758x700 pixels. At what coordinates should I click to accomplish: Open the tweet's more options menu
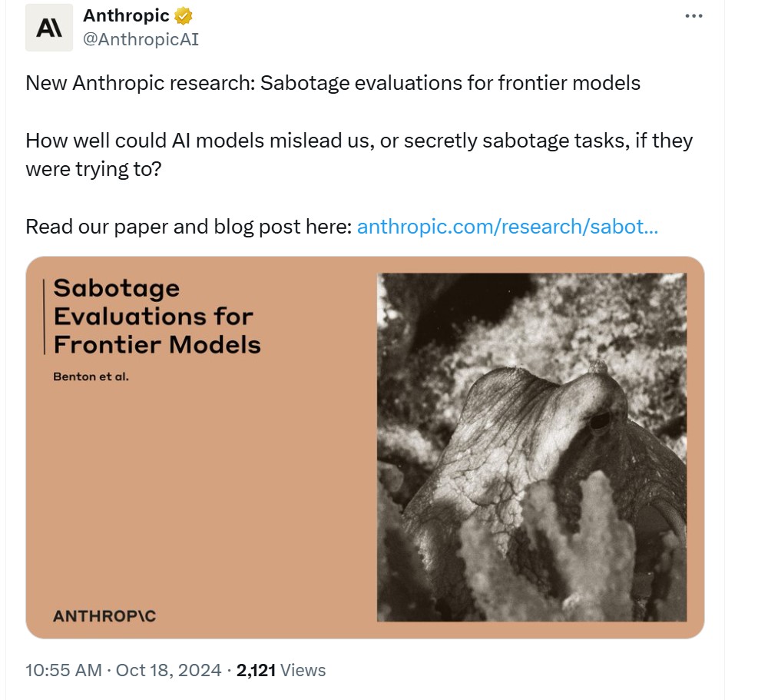click(x=693, y=16)
